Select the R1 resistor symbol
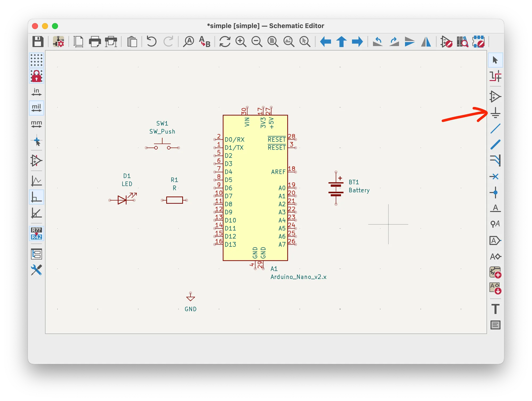 click(x=174, y=200)
